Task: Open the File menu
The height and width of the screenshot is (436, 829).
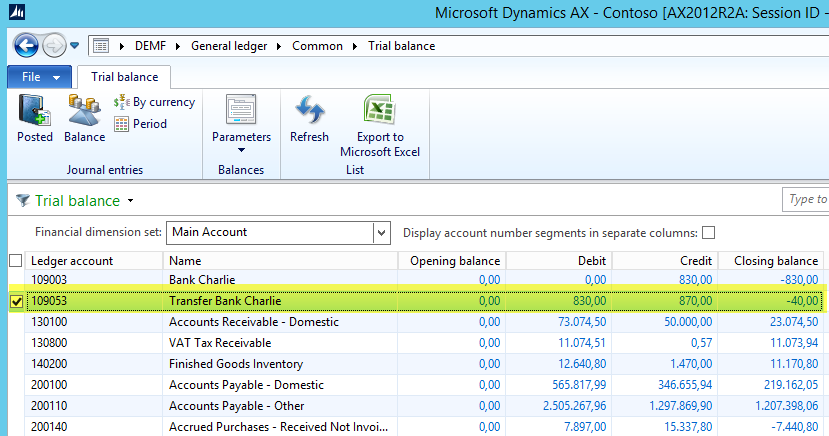Action: [x=39, y=77]
